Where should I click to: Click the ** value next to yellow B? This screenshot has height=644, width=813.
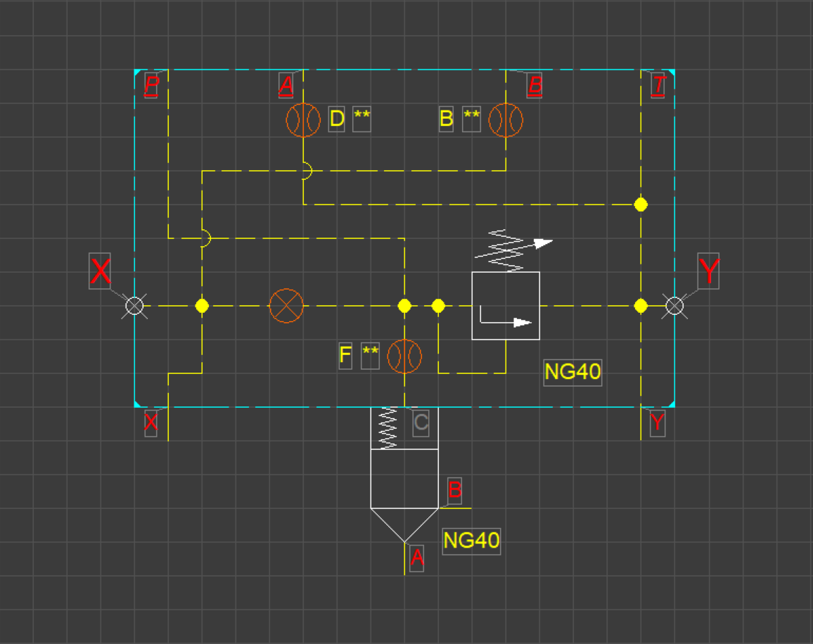[x=471, y=119]
